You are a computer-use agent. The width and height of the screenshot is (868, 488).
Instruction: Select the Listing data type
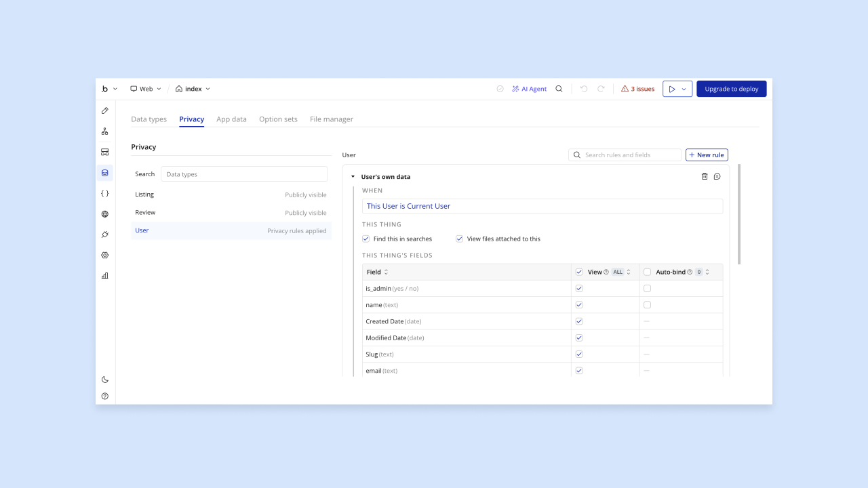click(x=231, y=195)
